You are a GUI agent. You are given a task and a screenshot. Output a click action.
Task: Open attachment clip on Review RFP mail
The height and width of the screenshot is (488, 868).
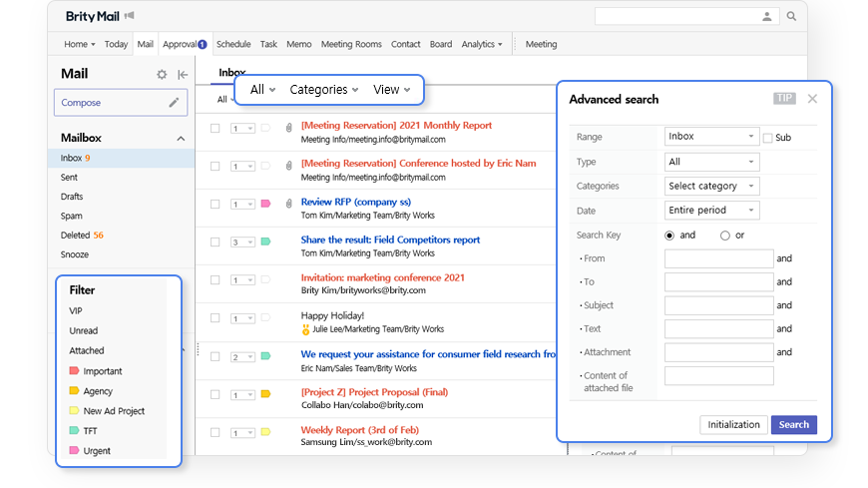289,204
